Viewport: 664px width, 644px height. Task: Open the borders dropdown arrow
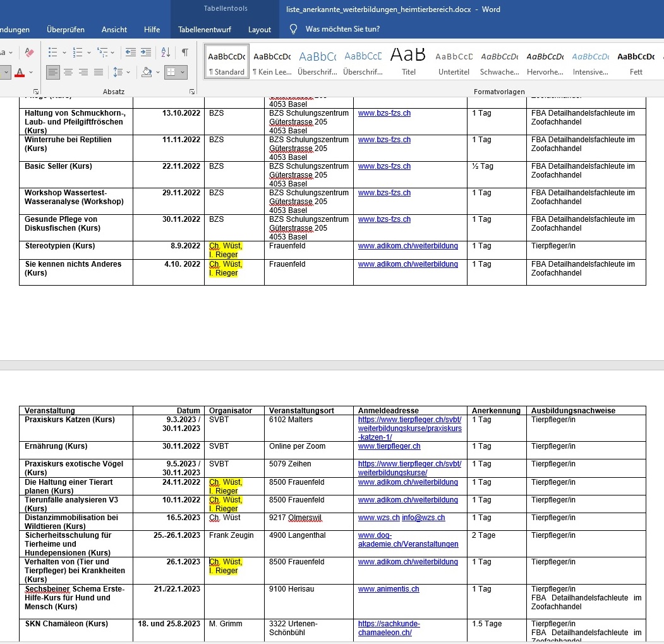coord(183,73)
